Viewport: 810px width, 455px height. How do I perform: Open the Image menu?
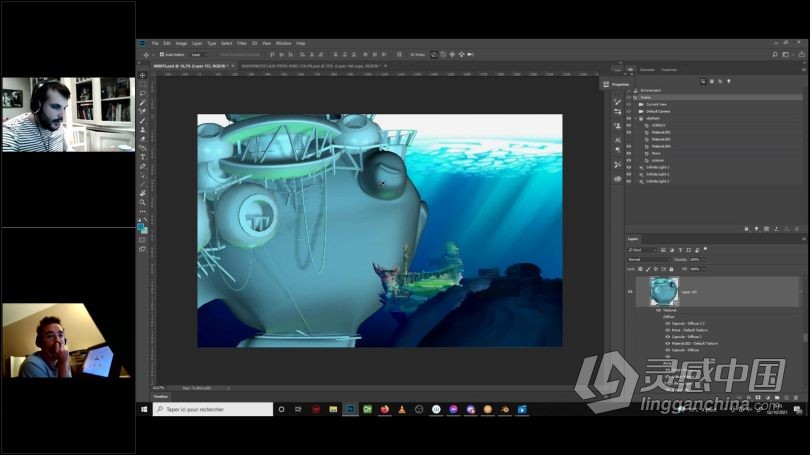(181, 43)
